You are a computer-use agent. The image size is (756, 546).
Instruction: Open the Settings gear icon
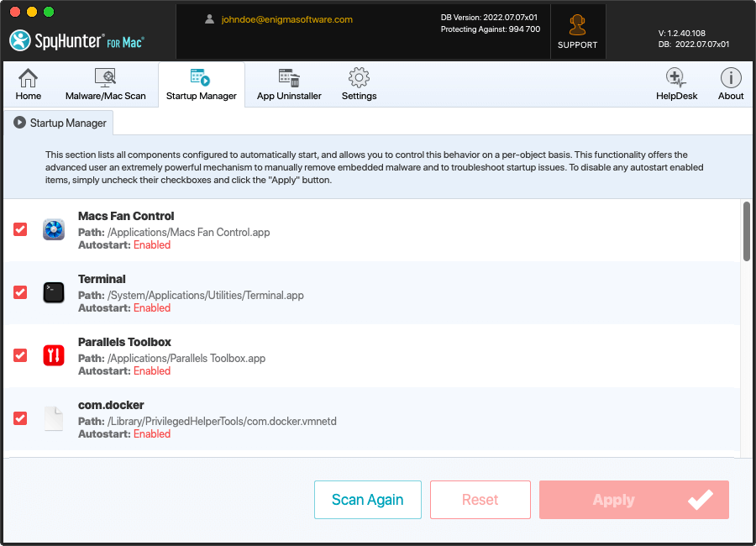pos(359,79)
